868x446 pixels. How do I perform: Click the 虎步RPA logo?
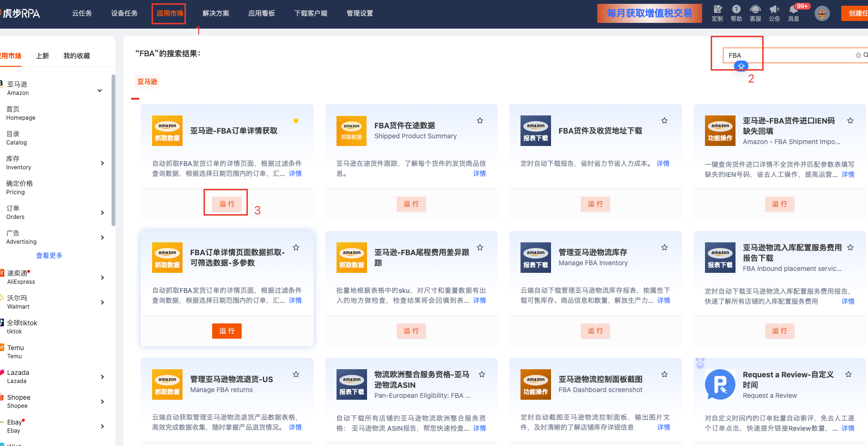coord(20,13)
